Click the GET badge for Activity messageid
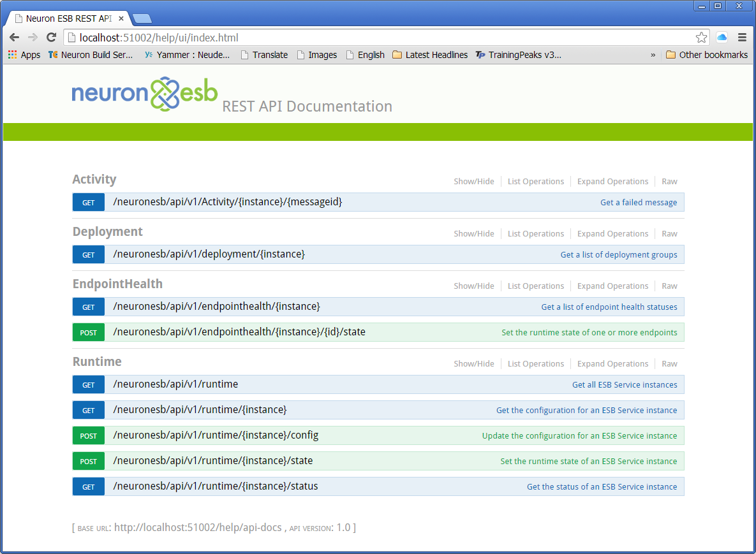This screenshot has width=756, height=554. pyautogui.click(x=88, y=202)
